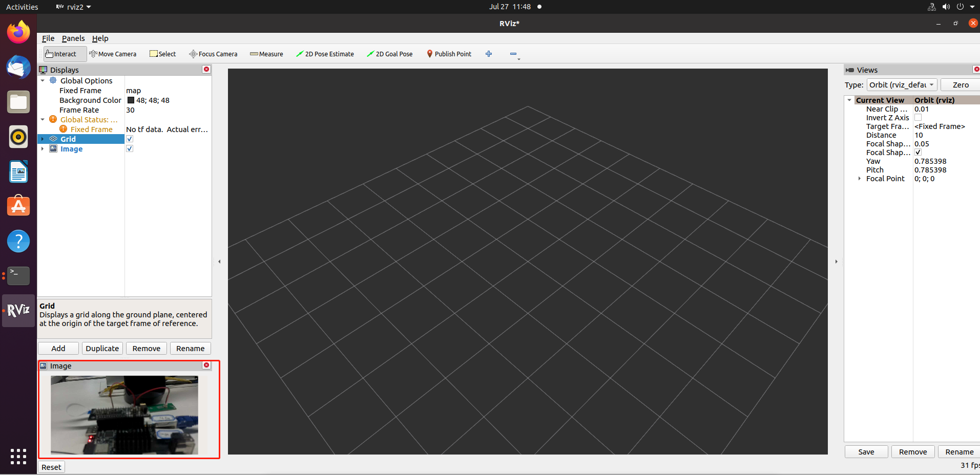Click the blue plus add-tool icon
980x475 pixels.
[489, 54]
